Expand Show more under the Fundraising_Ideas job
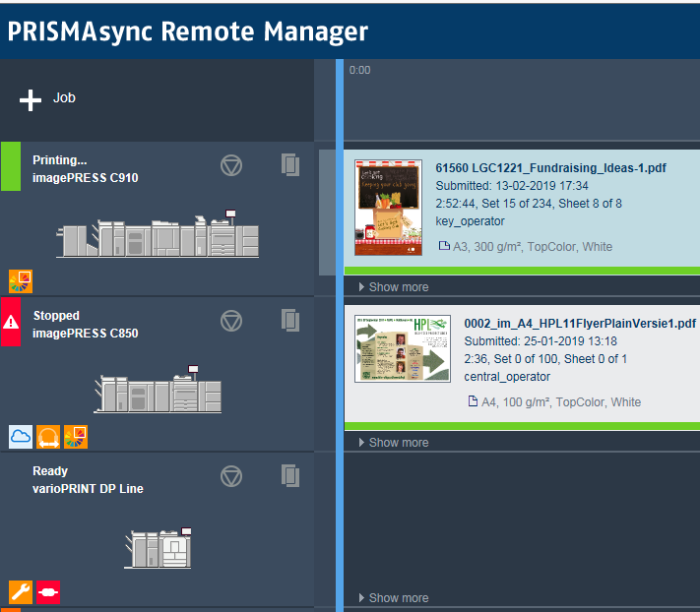 (x=394, y=287)
